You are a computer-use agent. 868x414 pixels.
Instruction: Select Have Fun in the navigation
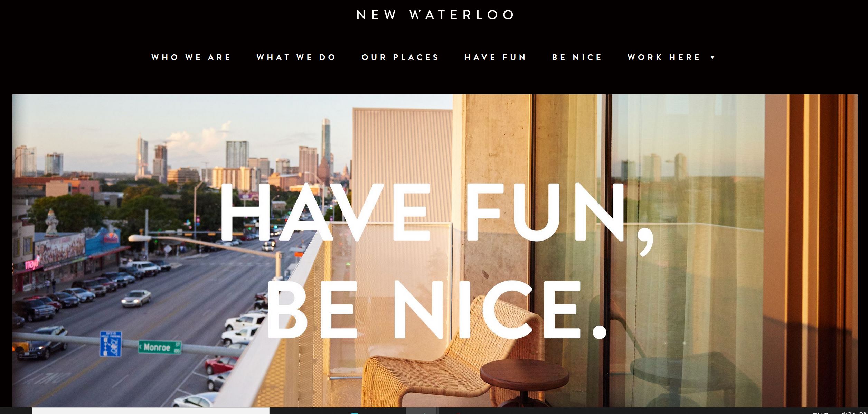tap(496, 57)
